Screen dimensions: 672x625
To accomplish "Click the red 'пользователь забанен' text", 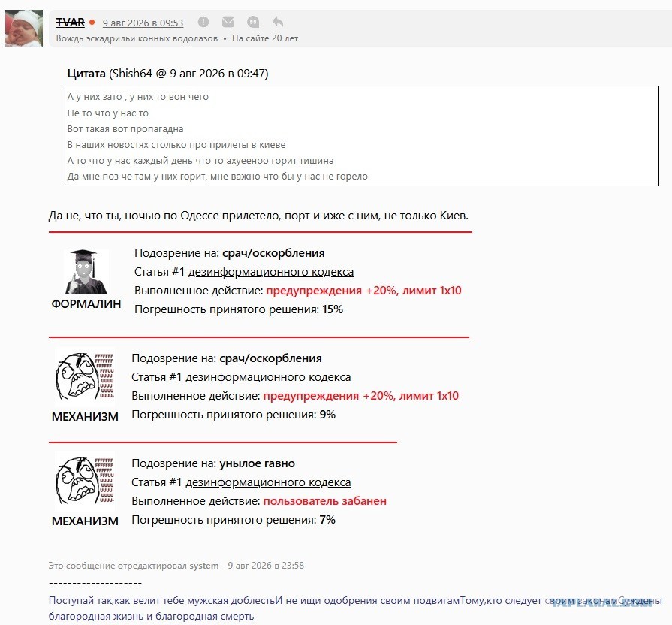I will [x=325, y=501].
